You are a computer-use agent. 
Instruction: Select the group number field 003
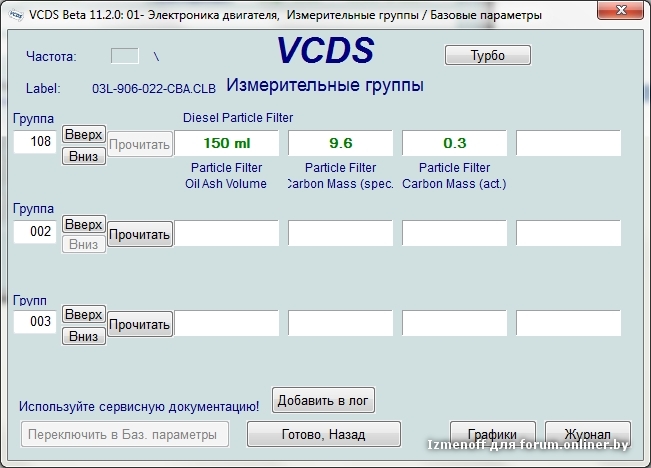pos(35,322)
